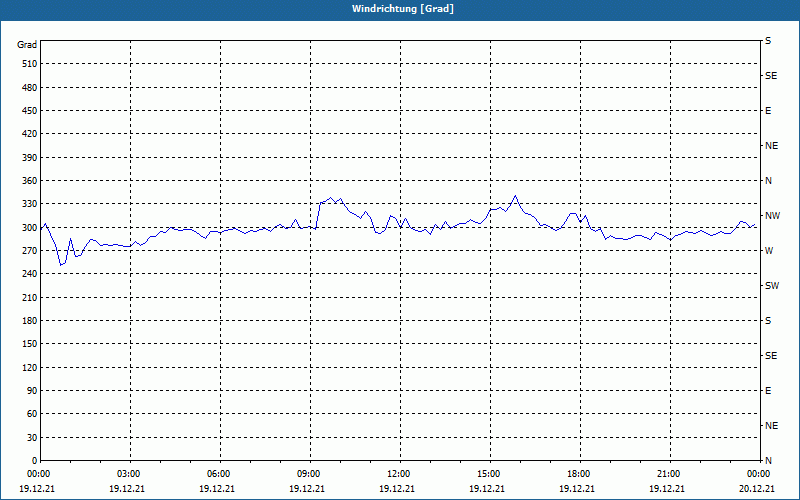Click the E compass label level with 450
Screen dimensions: 800x500
pyautogui.click(x=768, y=111)
